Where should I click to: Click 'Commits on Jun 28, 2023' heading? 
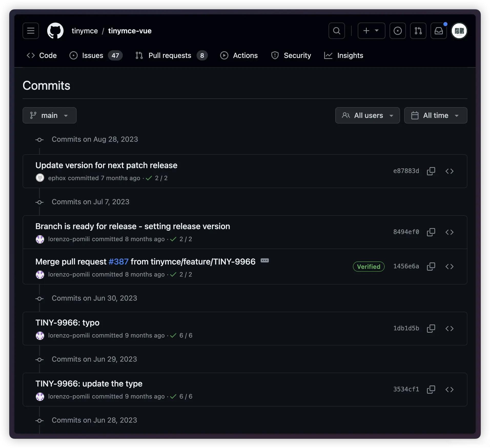pos(94,420)
